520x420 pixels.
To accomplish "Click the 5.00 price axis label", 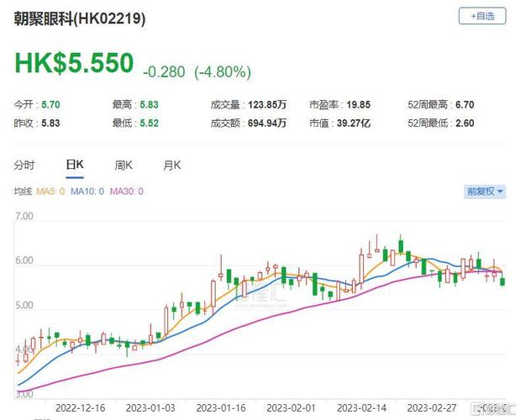I will coord(24,305).
